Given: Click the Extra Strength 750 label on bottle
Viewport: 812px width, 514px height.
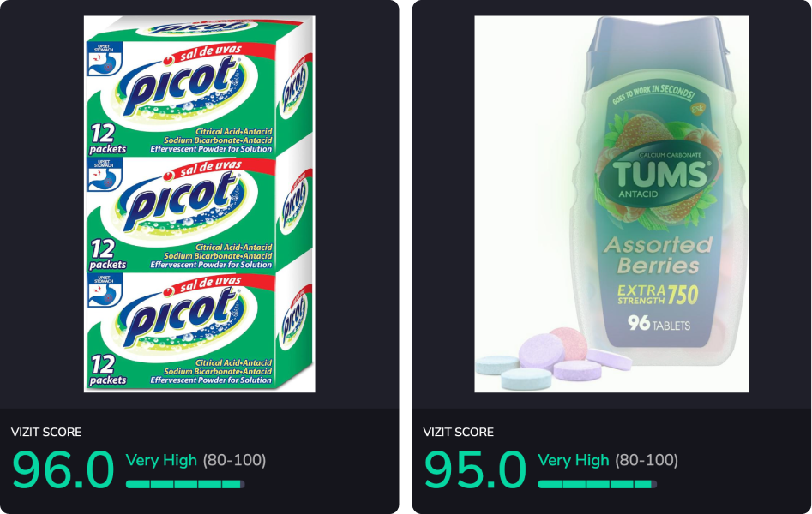Looking at the screenshot, I should [658, 295].
